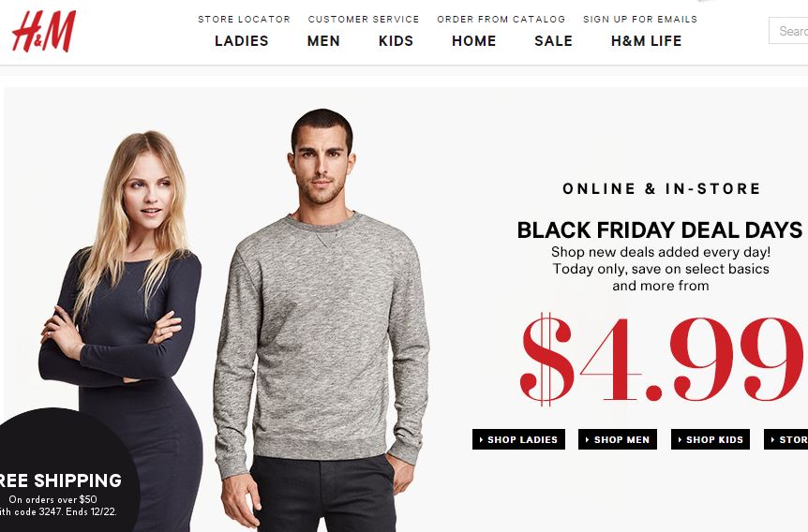Open the Order From Catalog link

click(x=501, y=19)
